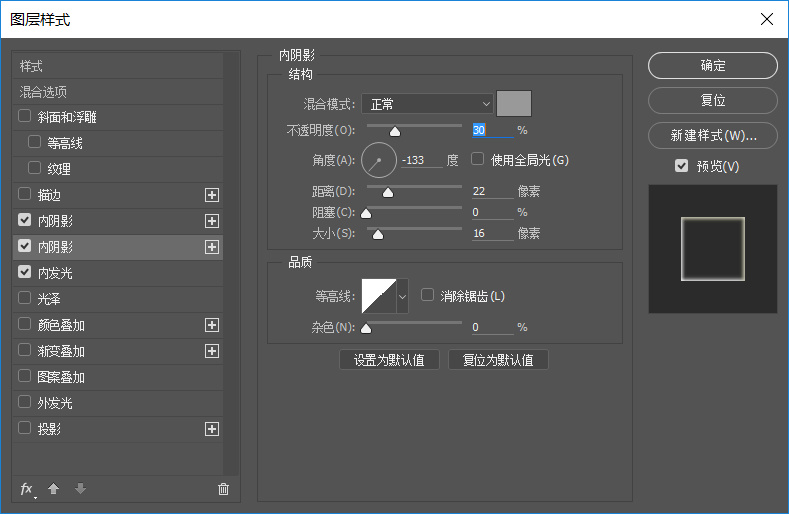Open the 混合模式 dropdown set to 正常
Viewport: 789px width, 514px height.
[x=428, y=103]
